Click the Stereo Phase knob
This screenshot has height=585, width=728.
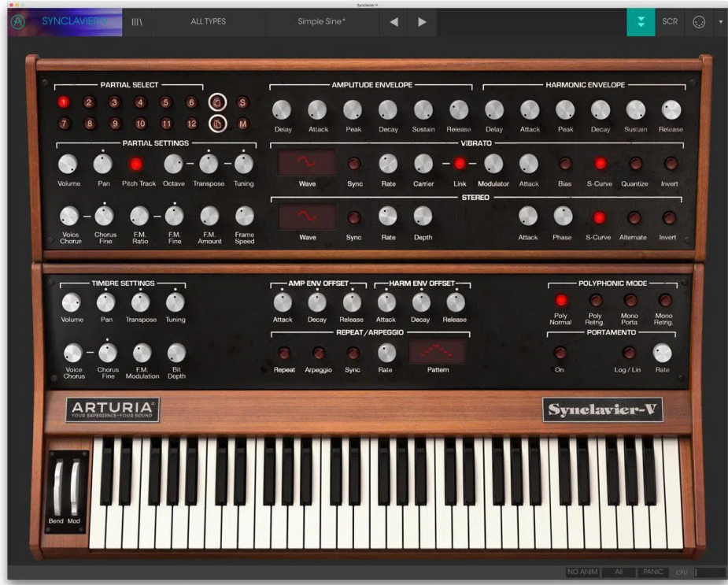click(x=563, y=216)
